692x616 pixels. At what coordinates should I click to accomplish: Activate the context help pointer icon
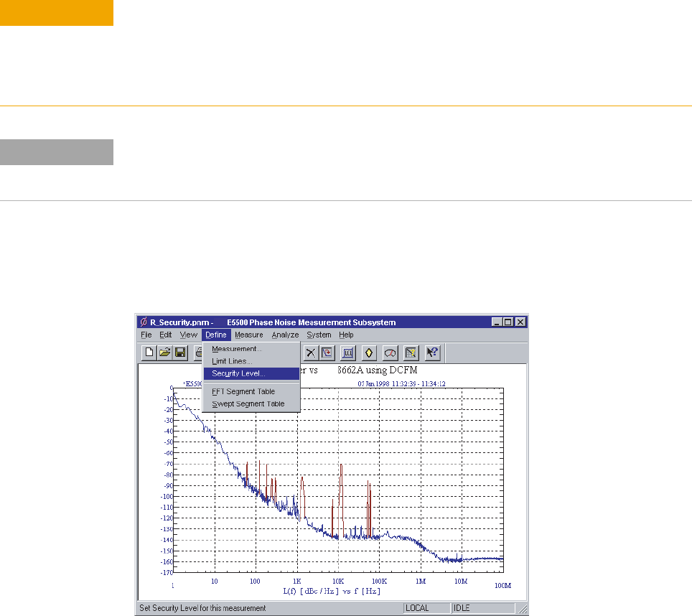(x=432, y=353)
